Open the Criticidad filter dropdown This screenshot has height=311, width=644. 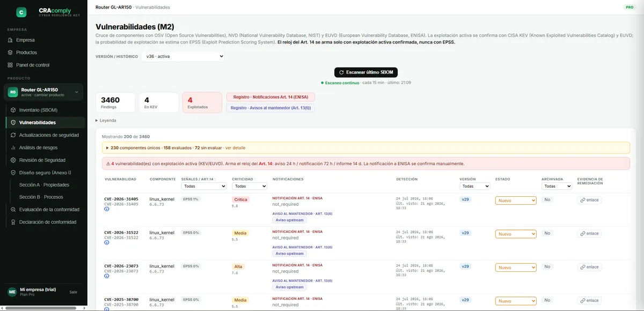click(x=250, y=186)
